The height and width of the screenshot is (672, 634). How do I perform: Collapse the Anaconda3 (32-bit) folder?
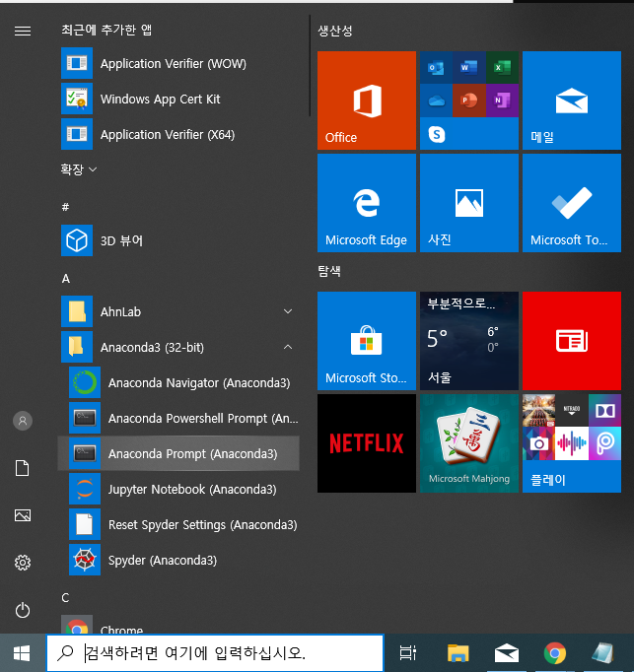[178, 347]
